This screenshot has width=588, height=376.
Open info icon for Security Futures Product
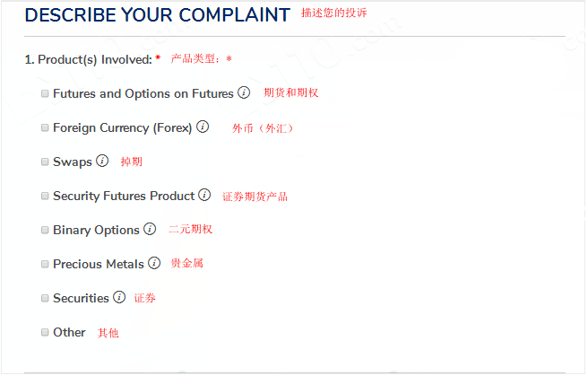coord(204,195)
